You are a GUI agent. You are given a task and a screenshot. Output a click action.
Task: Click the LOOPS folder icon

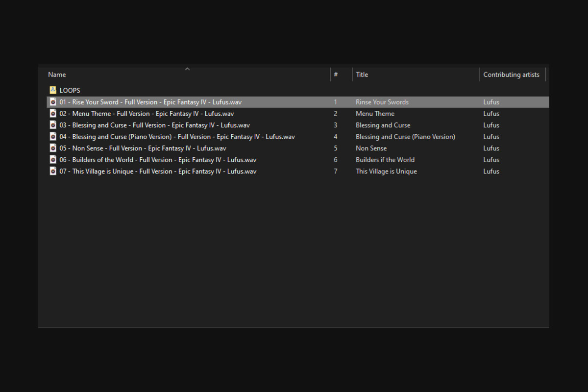[x=53, y=90]
